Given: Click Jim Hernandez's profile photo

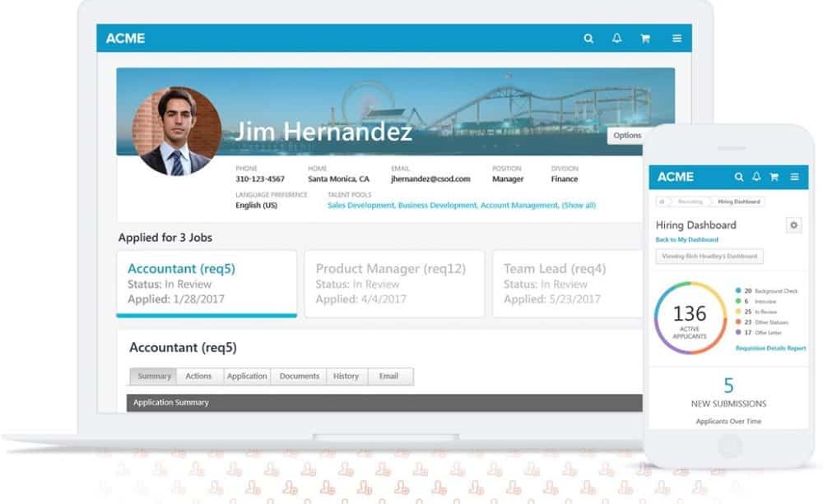Looking at the screenshot, I should point(177,132).
